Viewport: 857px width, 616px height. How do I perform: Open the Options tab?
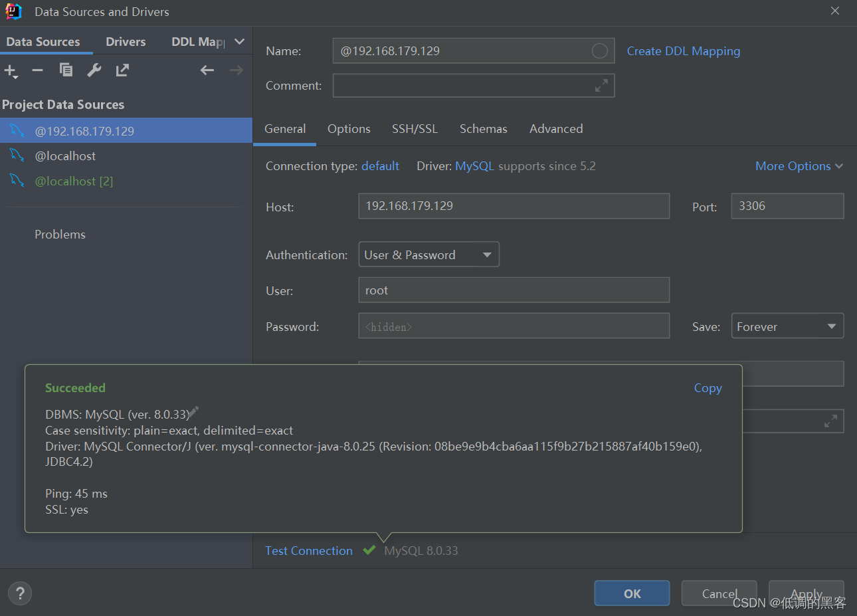(x=349, y=129)
